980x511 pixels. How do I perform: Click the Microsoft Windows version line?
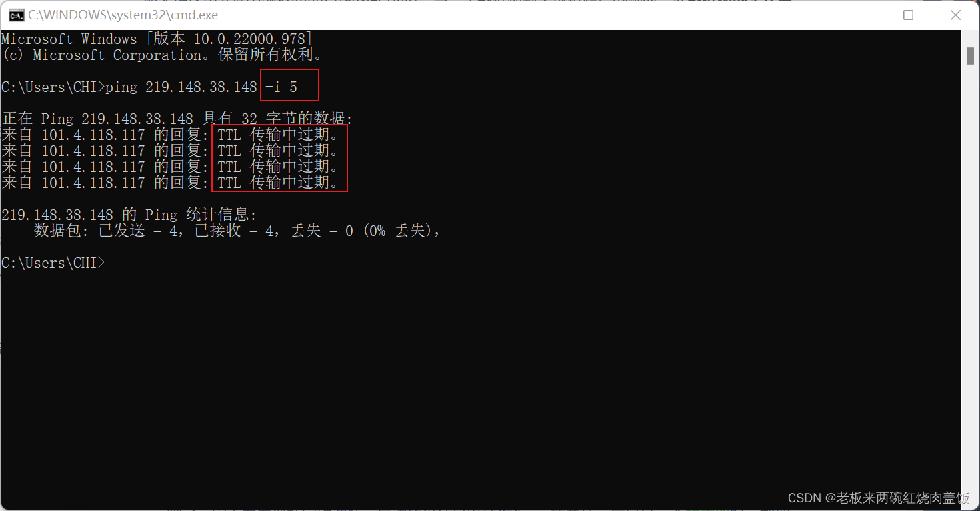(x=157, y=39)
